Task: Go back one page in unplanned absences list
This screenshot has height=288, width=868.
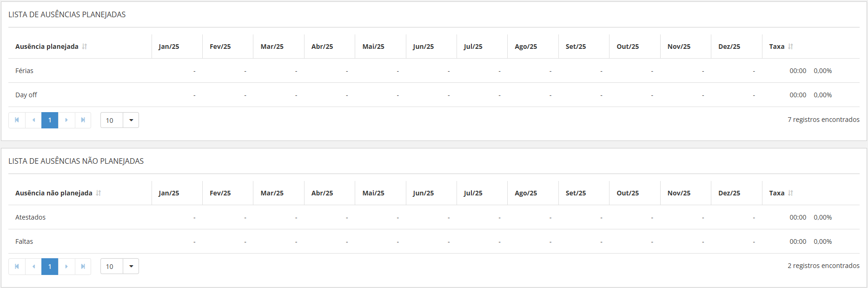Action: pyautogui.click(x=33, y=266)
